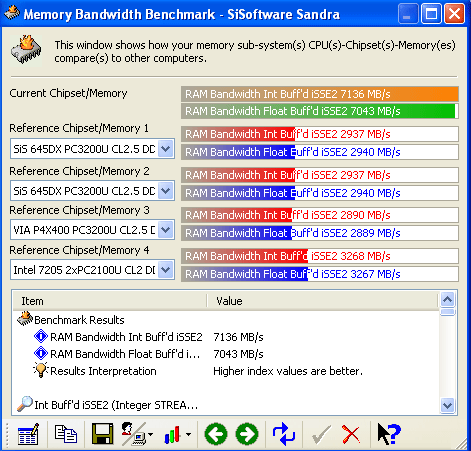Expand Reference Chipset/Memory 1 dropdown

[x=166, y=149]
